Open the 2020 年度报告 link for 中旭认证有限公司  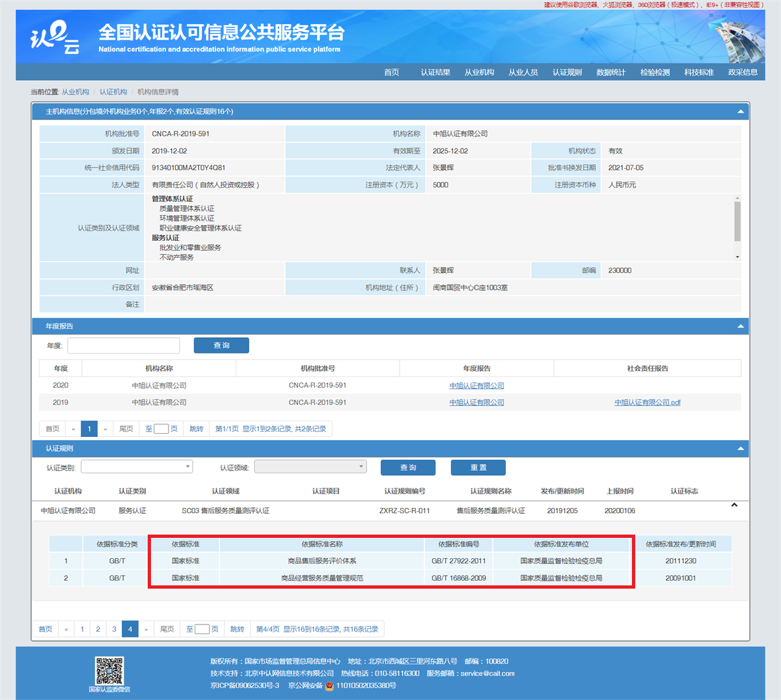[476, 385]
